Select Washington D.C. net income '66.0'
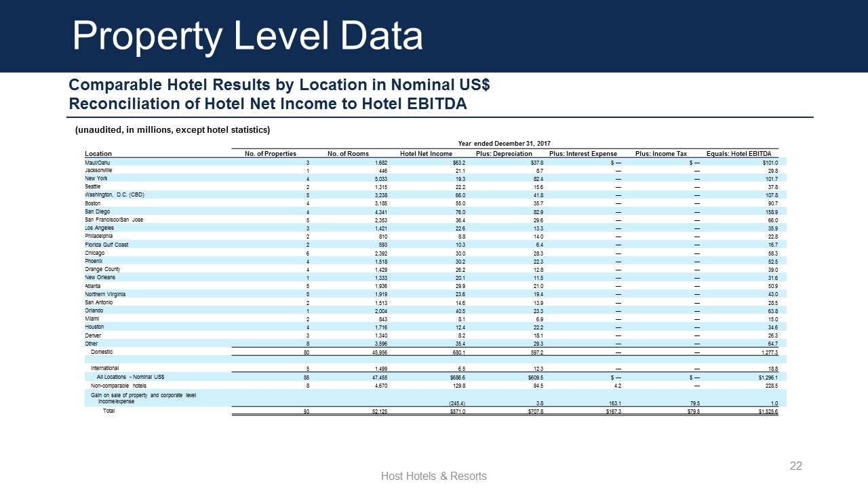 [459, 195]
